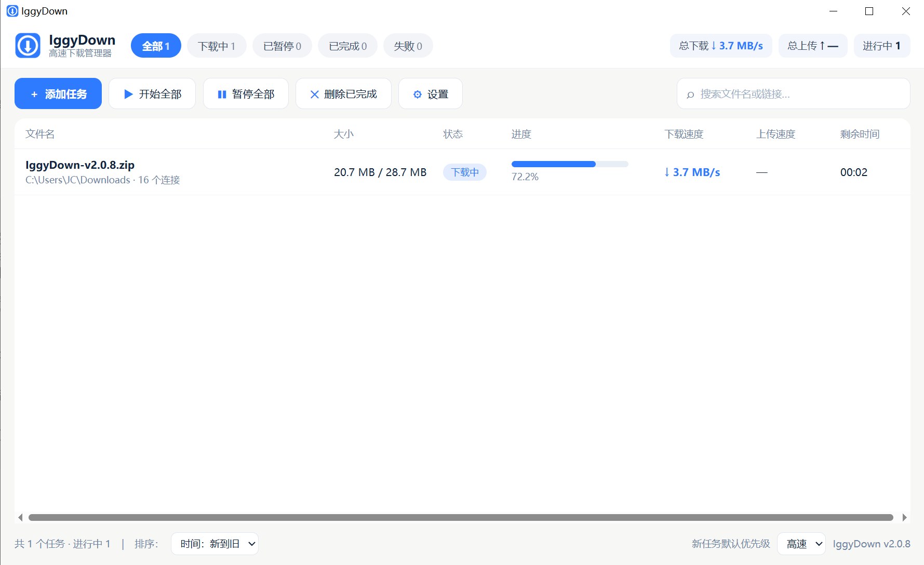Click the 进行中 1 counter pill
This screenshot has width=924, height=565.
(x=882, y=46)
